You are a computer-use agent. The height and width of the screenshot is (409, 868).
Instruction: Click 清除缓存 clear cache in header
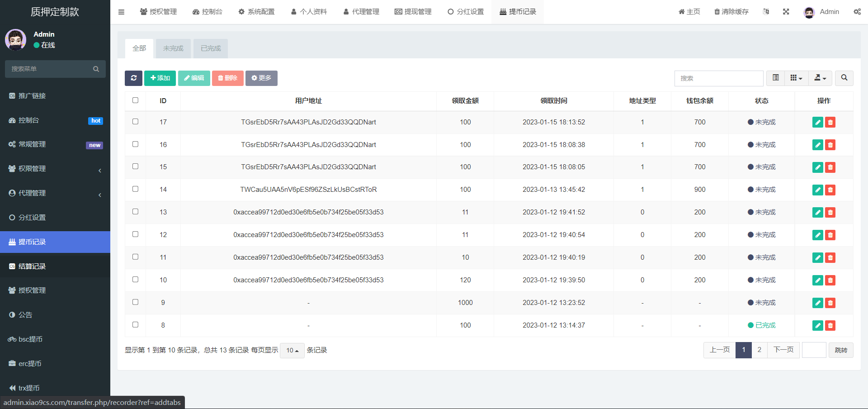pos(731,12)
